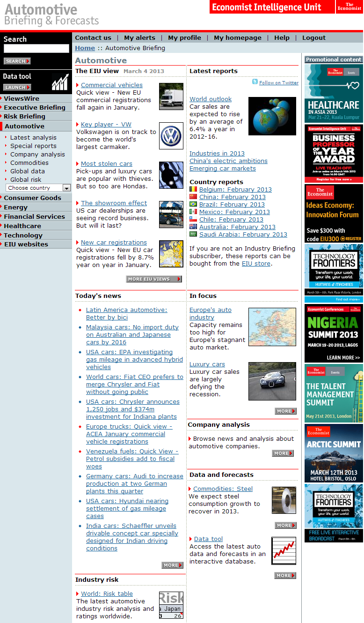The width and height of the screenshot is (364, 623).
Task: Click the Brazil flag icon
Action: [193, 204]
